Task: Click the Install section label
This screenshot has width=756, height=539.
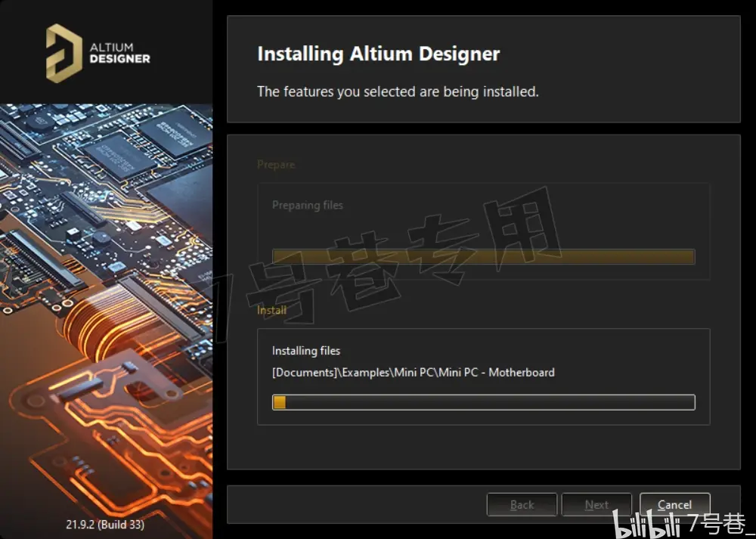Action: click(271, 310)
